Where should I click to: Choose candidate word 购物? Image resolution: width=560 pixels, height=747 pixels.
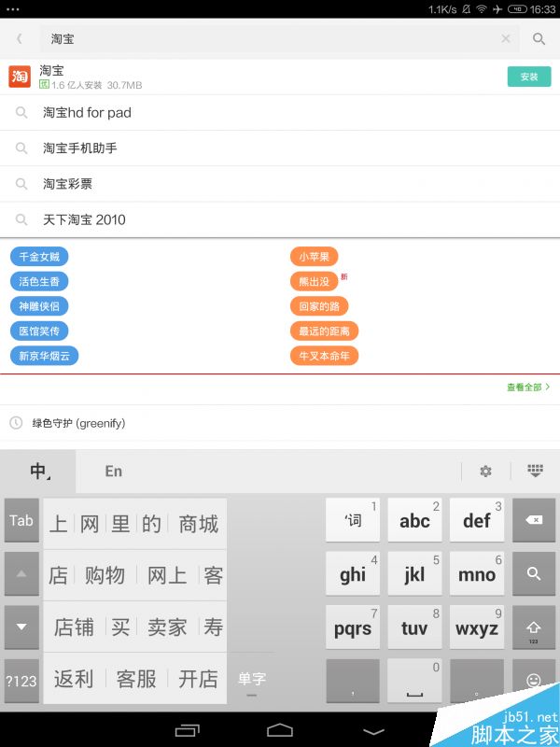105,575
